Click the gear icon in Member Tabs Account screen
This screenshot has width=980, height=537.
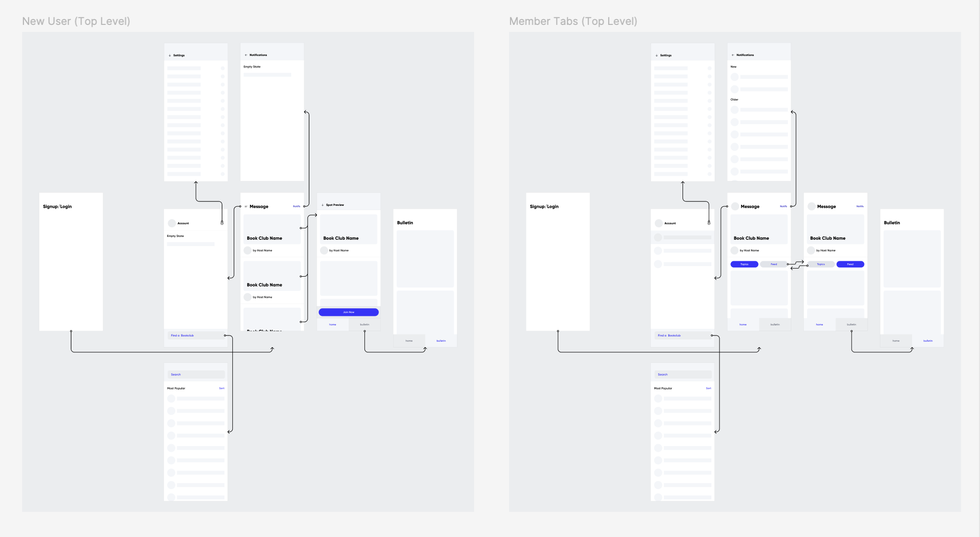tap(709, 223)
